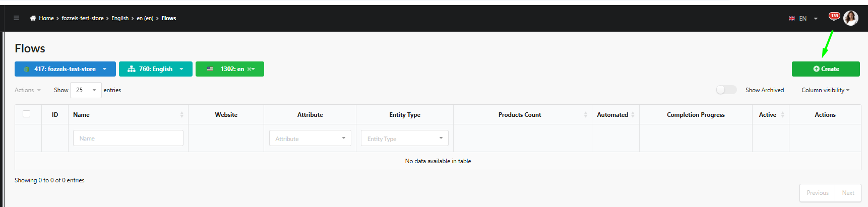Image resolution: width=868 pixels, height=207 pixels.
Task: Open the Attribute filter dropdown
Action: tap(310, 138)
